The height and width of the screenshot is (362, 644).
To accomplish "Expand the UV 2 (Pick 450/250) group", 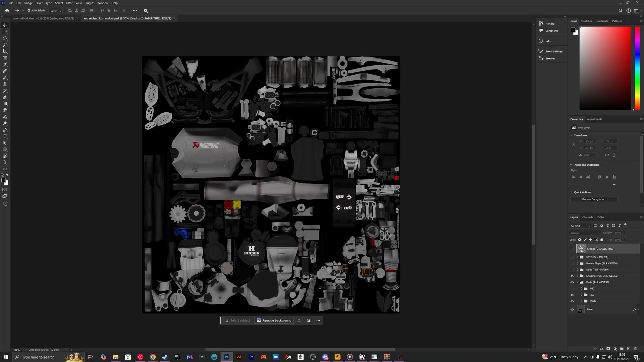I will (x=578, y=257).
